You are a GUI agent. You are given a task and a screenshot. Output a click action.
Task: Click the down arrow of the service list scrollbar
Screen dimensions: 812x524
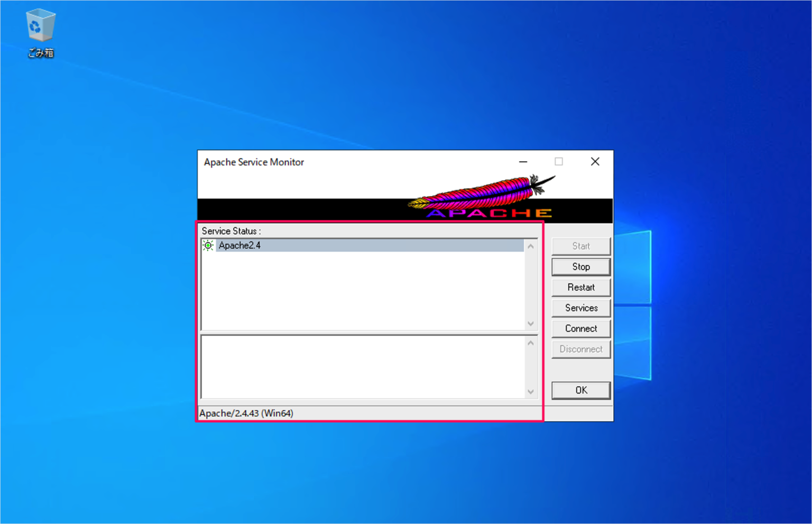point(530,324)
